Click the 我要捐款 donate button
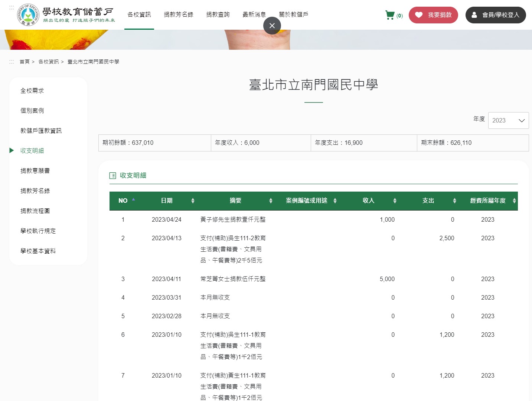 pyautogui.click(x=433, y=15)
